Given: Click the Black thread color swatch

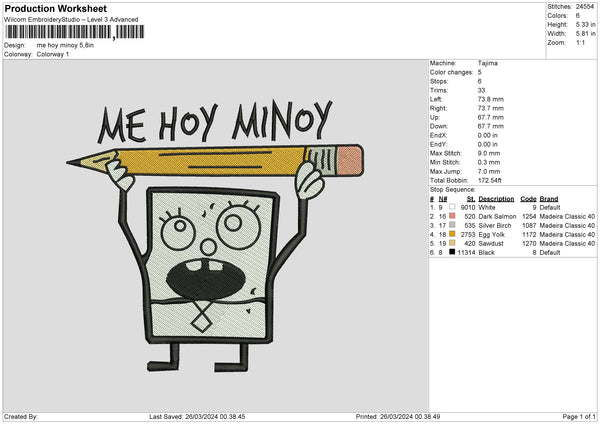Looking at the screenshot, I should (x=452, y=252).
